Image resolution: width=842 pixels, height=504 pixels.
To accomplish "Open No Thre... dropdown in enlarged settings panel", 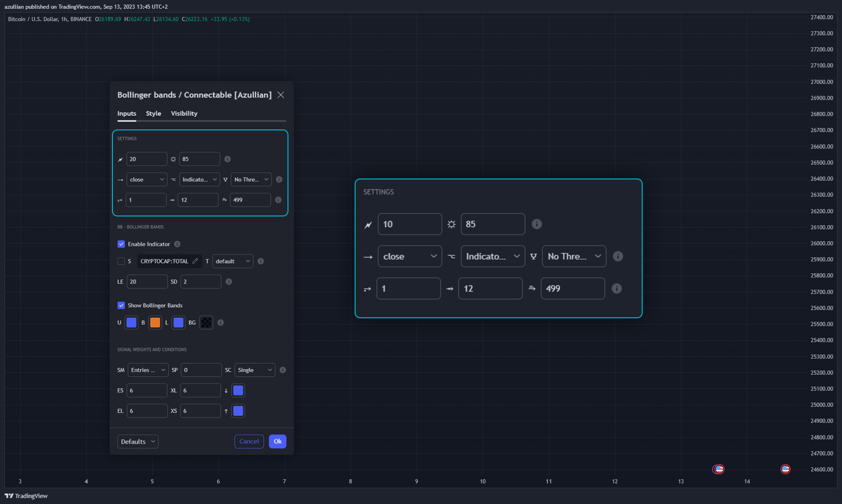I will [x=574, y=256].
